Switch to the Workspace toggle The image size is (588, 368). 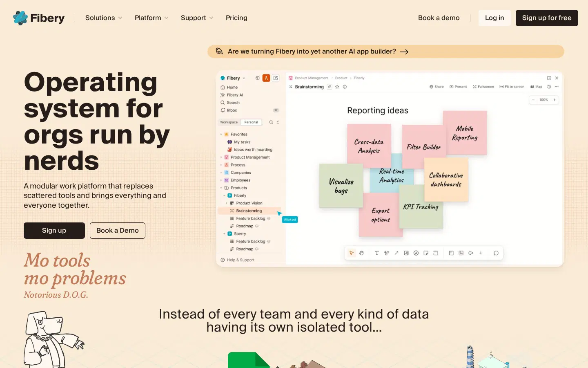click(x=229, y=122)
